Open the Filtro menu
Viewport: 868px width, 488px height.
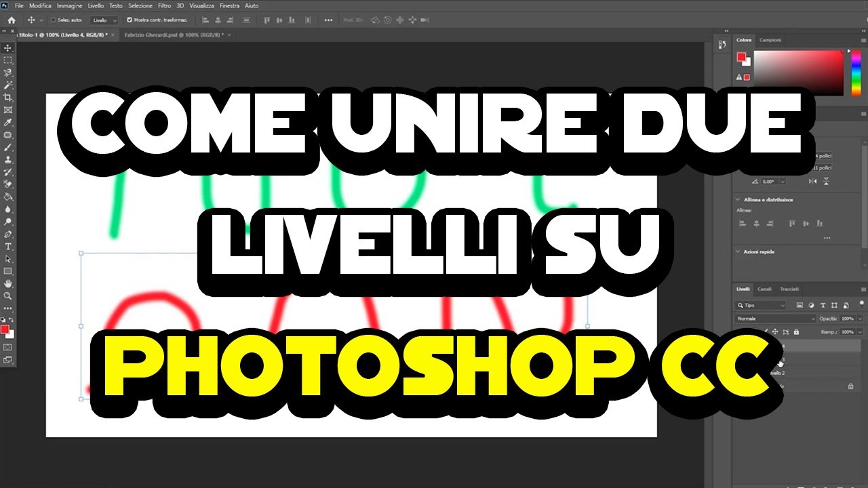(x=164, y=5)
